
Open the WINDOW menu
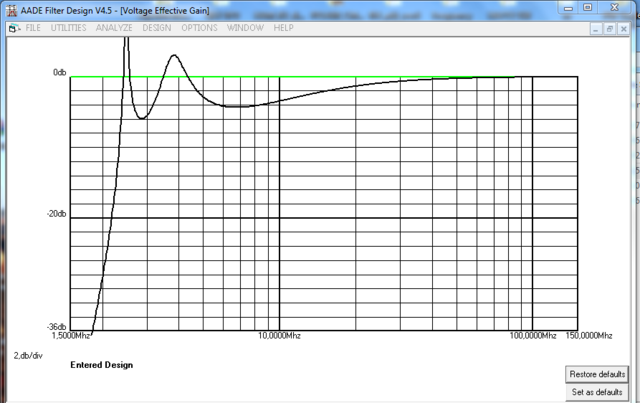coord(245,28)
